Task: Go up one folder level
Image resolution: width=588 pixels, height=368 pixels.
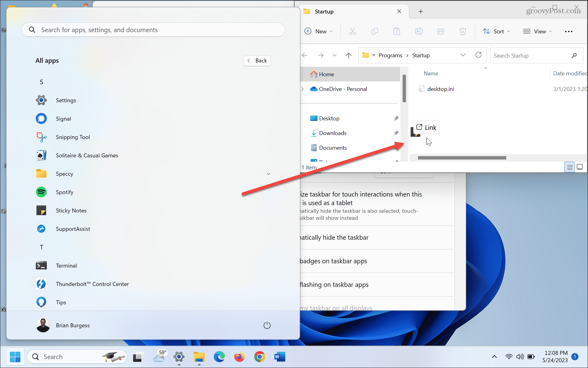Action: (349, 55)
